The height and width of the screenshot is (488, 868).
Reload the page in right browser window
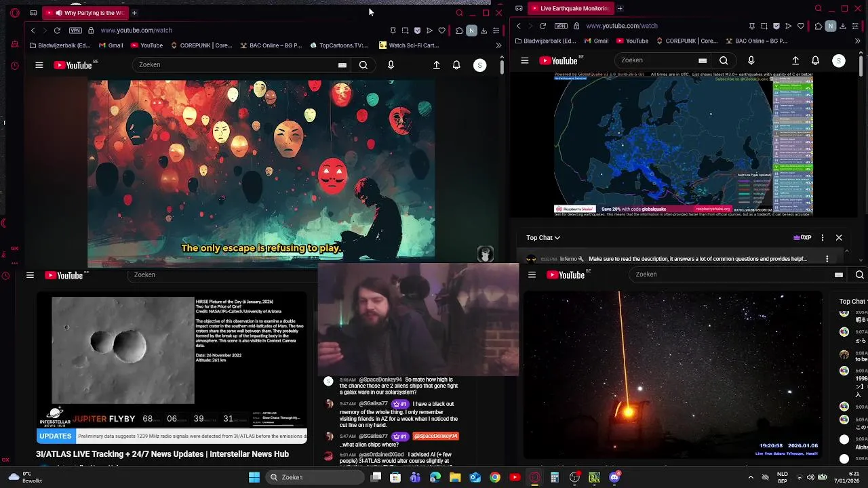click(542, 26)
